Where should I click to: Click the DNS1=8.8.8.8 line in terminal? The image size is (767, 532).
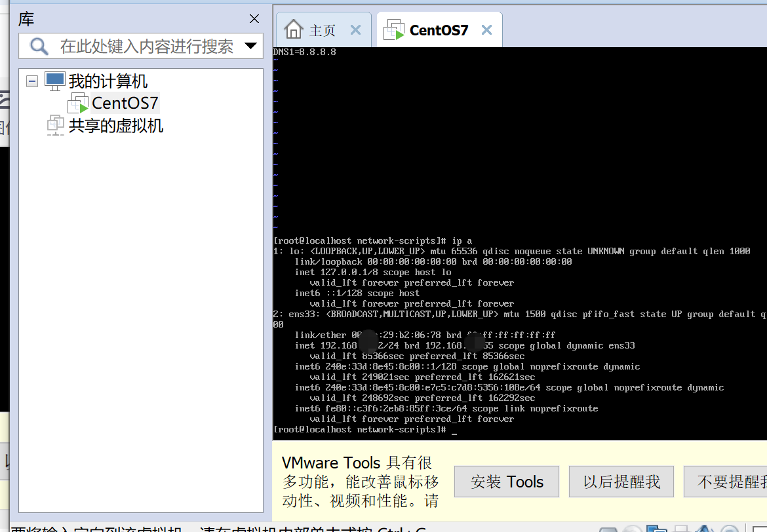[304, 52]
